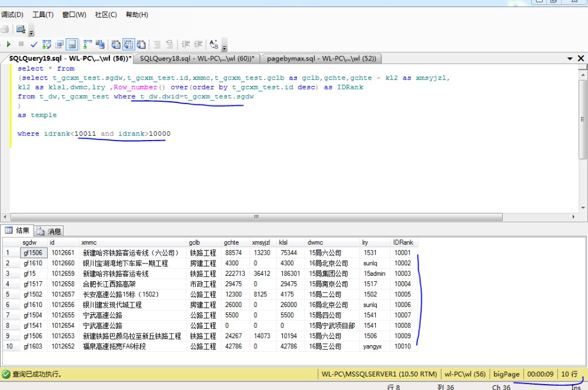Open the 工具(T) menu

tap(42, 15)
